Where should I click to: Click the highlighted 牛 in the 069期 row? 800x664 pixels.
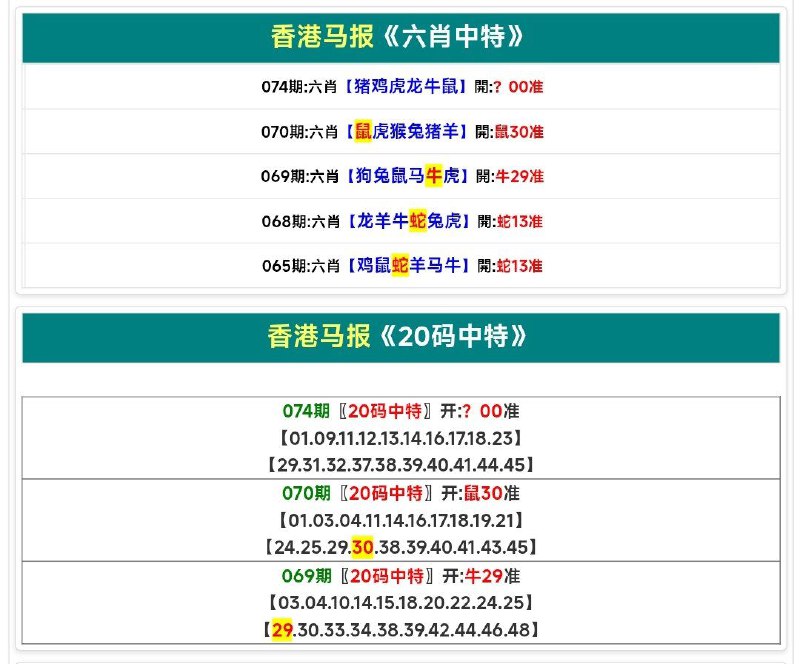click(434, 176)
